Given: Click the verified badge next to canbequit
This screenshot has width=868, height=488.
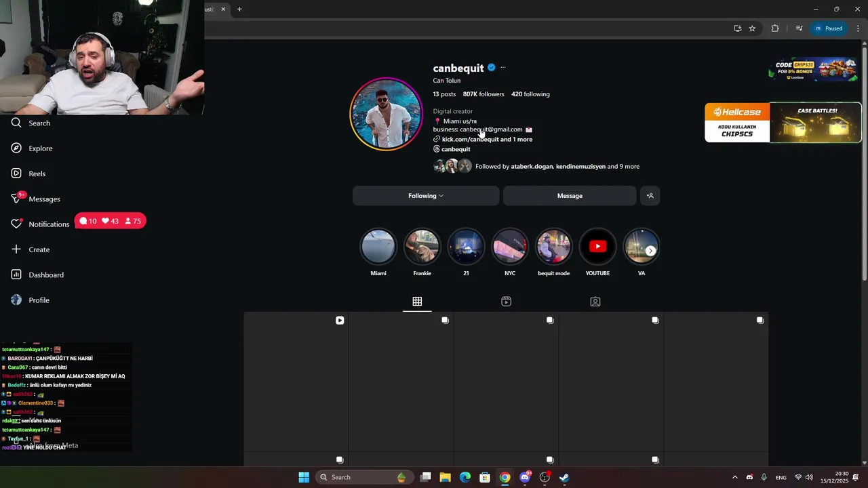Looking at the screenshot, I should point(492,68).
